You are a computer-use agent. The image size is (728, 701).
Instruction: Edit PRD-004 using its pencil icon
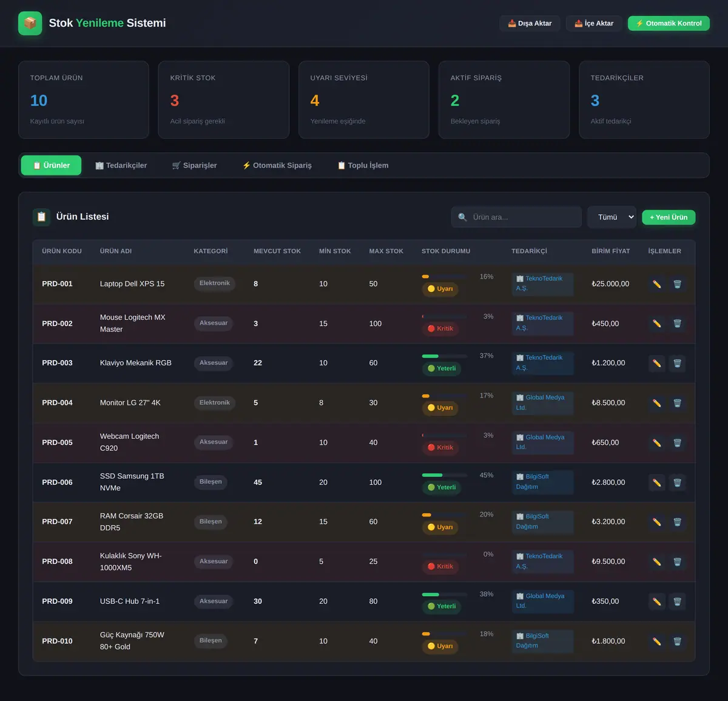pos(656,403)
